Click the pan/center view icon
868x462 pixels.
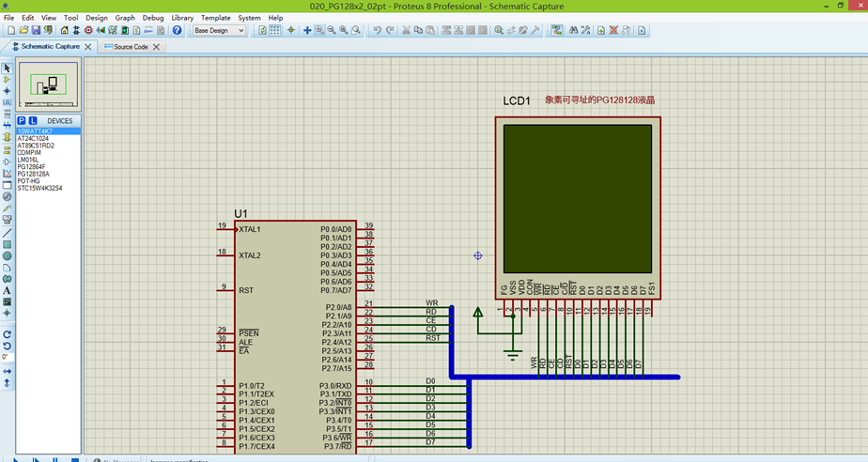(x=307, y=30)
